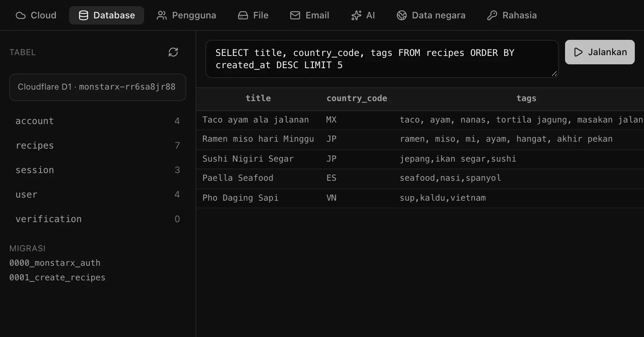Run the query with Jalankan
The width and height of the screenshot is (644, 337).
coord(600,52)
